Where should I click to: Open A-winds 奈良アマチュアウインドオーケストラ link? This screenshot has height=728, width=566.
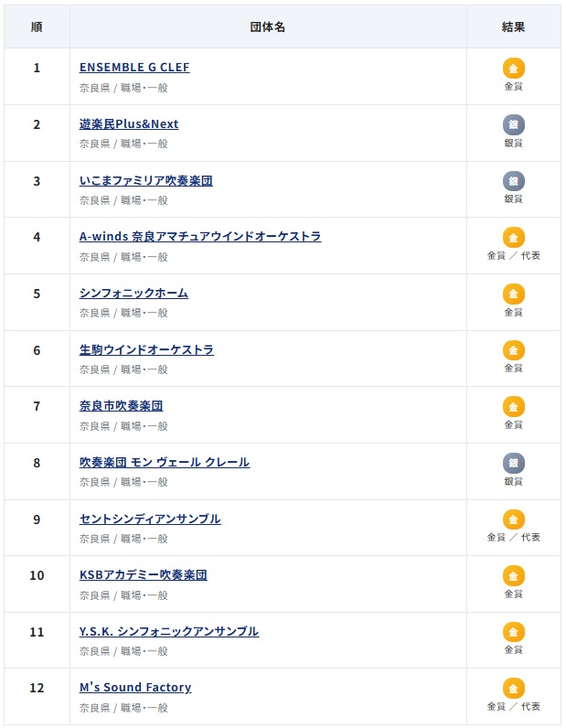click(200, 236)
